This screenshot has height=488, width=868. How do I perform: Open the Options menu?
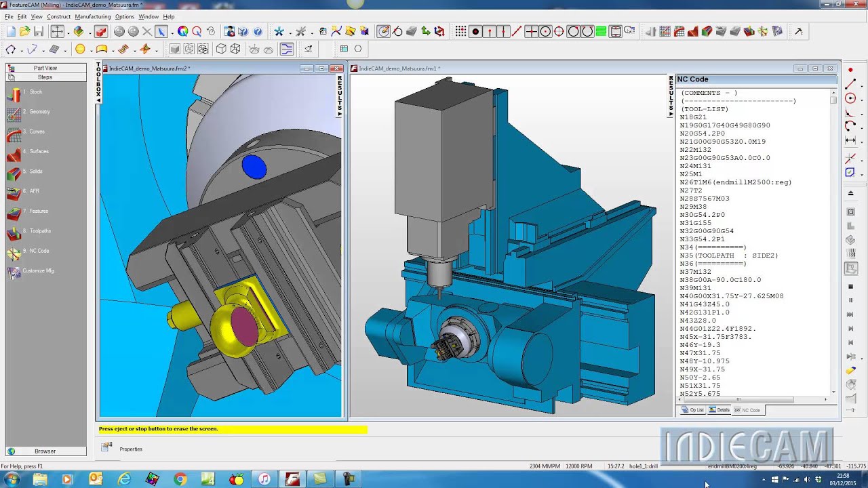tap(125, 16)
